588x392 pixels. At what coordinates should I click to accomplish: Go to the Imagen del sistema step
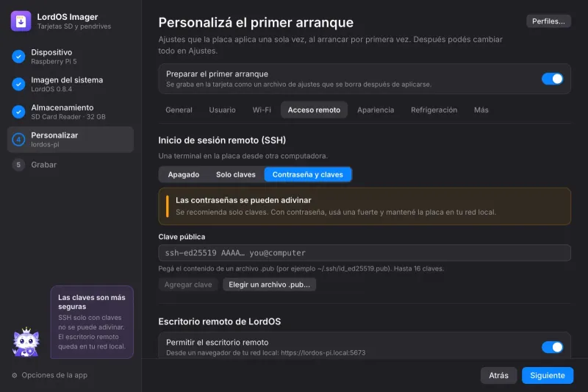pyautogui.click(x=71, y=84)
